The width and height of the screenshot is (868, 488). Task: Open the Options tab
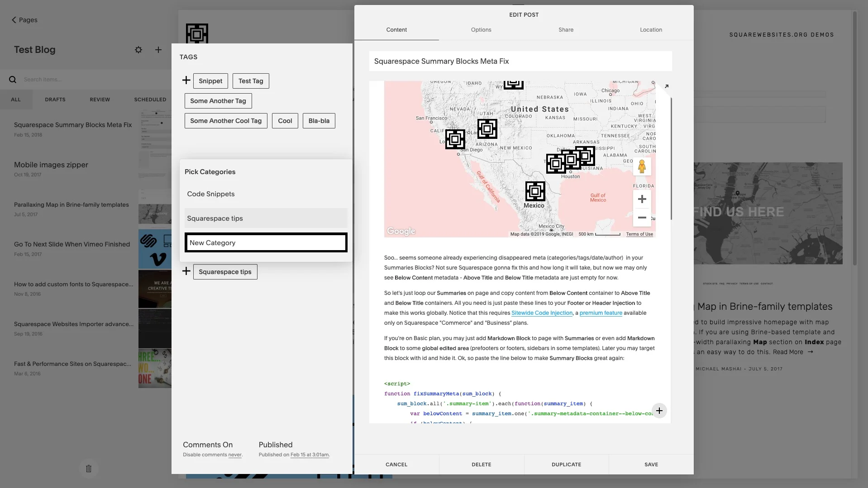click(x=481, y=30)
